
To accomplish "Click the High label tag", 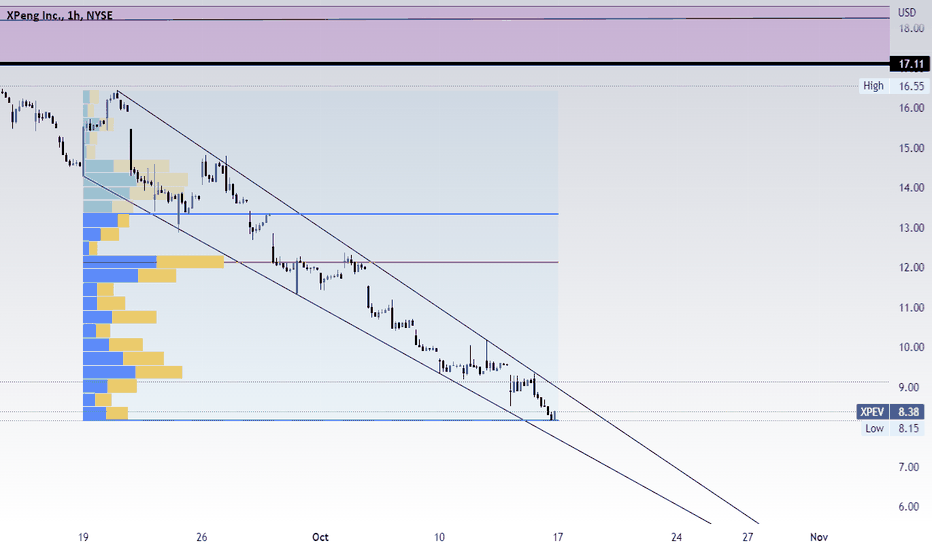I will coord(873,86).
